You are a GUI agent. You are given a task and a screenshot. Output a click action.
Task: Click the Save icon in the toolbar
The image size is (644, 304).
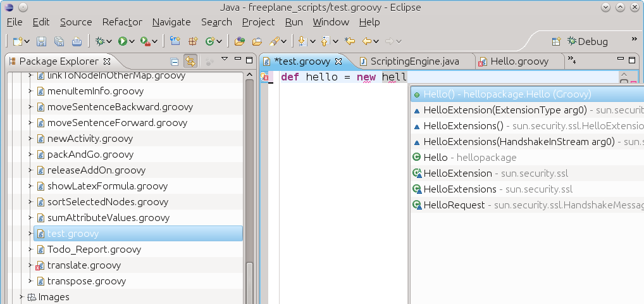point(41,41)
